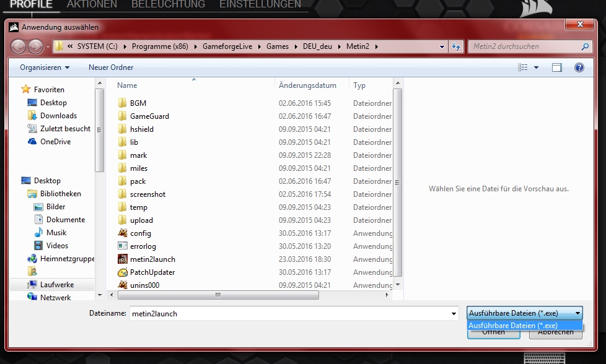Toggle the preview pane icon
The image size is (606, 364).
(x=557, y=67)
